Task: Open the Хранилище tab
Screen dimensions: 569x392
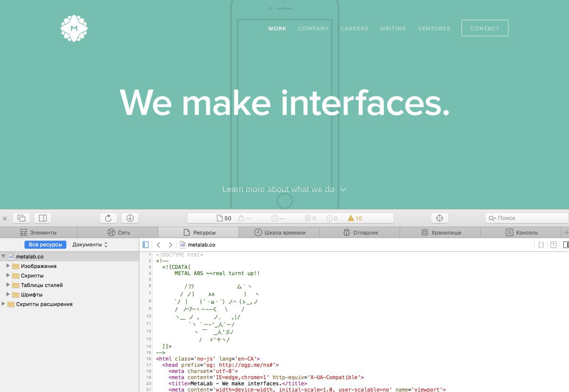Action: [x=441, y=232]
